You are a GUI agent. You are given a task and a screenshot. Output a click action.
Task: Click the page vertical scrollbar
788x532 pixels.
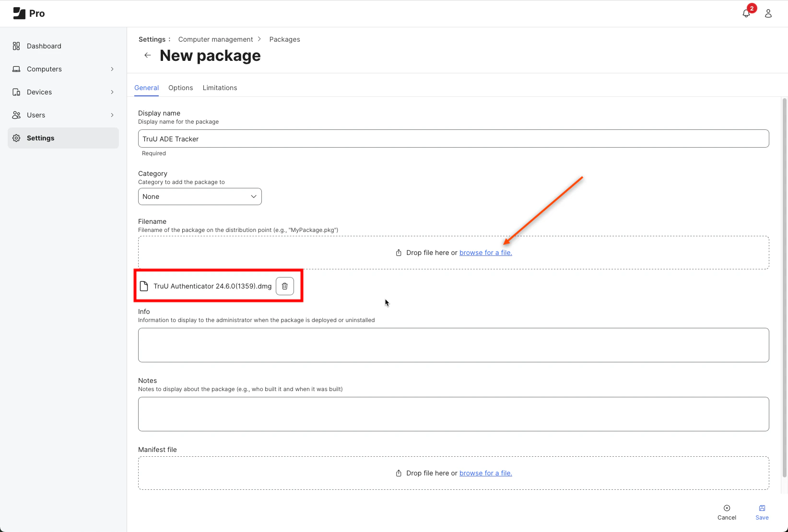pyautogui.click(x=785, y=288)
